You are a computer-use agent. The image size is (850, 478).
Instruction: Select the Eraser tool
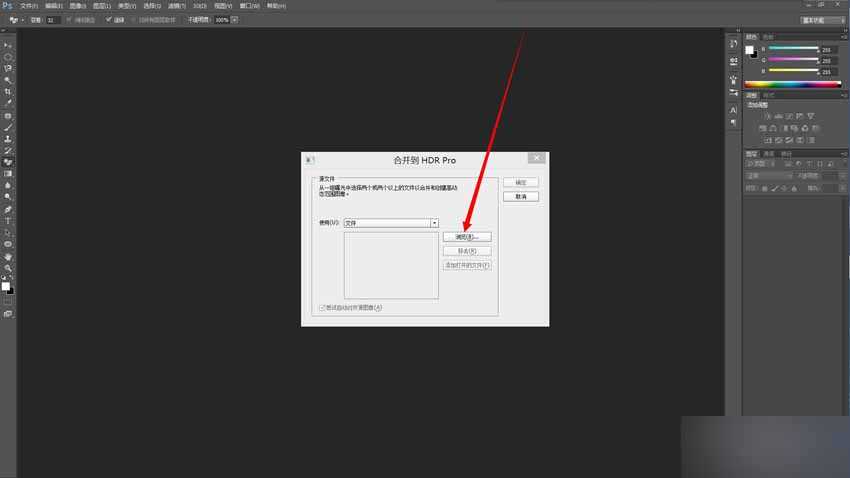point(8,162)
